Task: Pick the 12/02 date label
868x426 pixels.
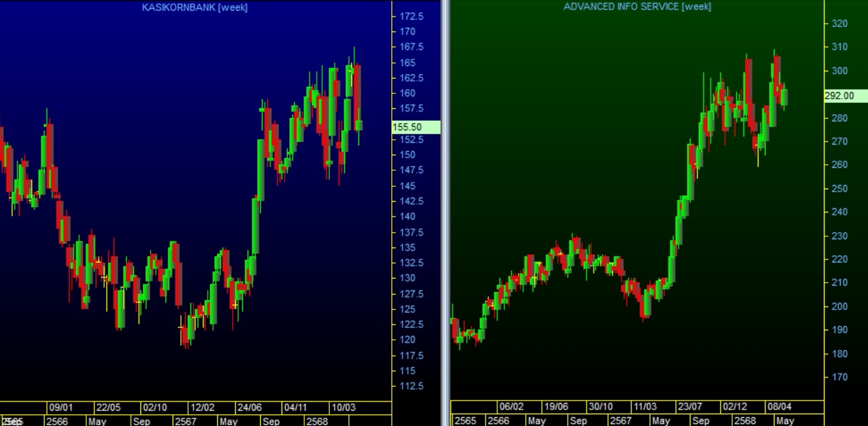Action: (202, 408)
